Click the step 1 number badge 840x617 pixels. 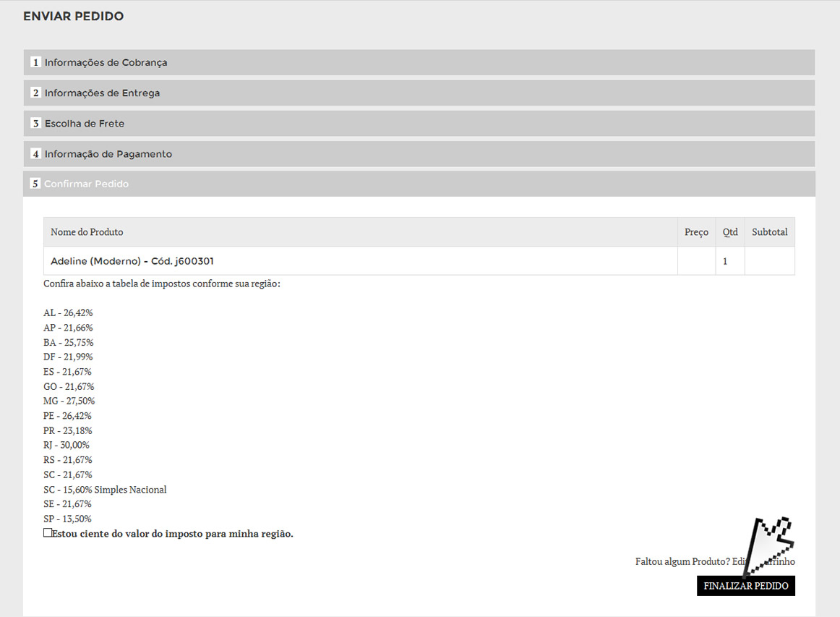(35, 62)
